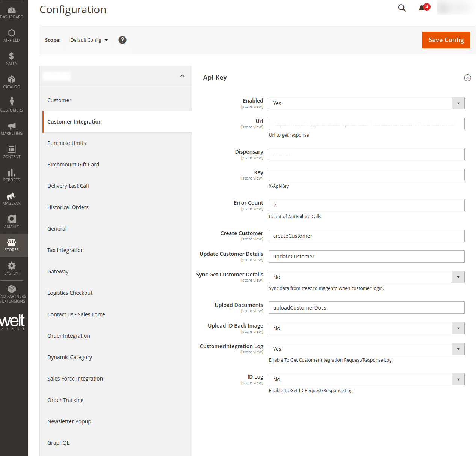Collapse the left config tab group chevron

click(x=183, y=76)
